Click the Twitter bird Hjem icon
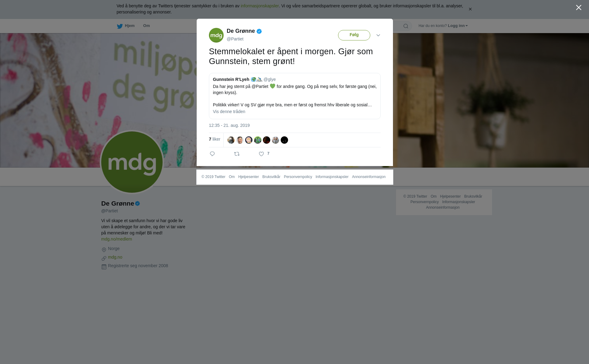The width and height of the screenshot is (589, 364). tap(120, 26)
